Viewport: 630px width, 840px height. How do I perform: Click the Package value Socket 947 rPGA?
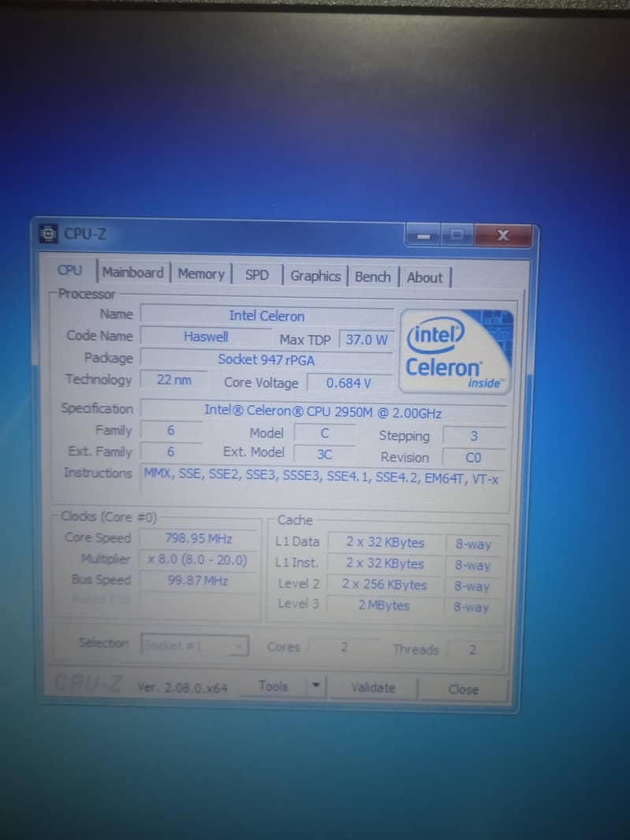[267, 360]
